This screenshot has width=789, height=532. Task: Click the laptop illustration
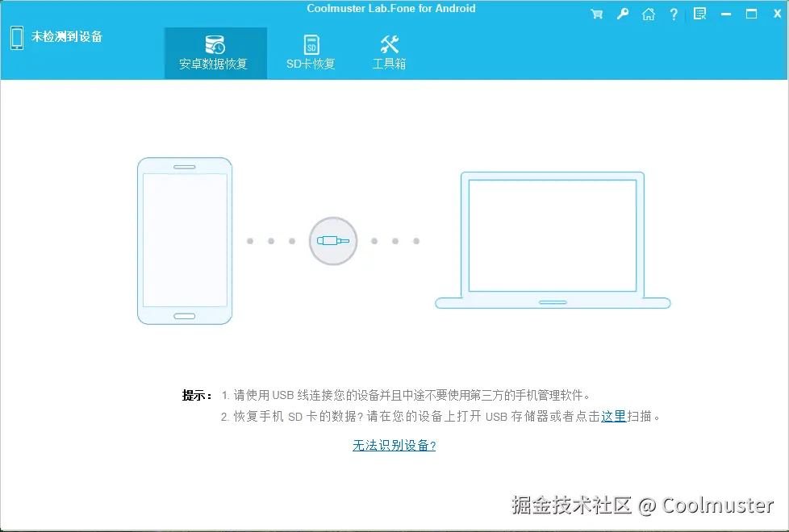coord(553,240)
